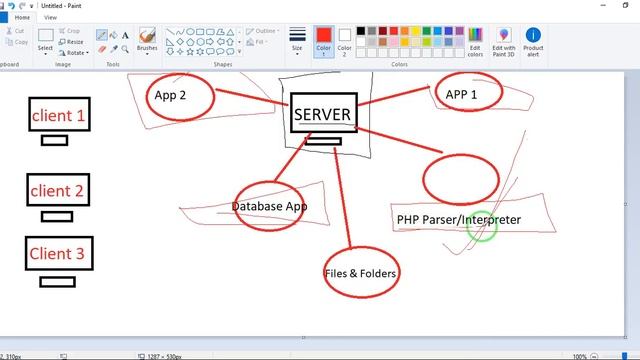Open the Edit colors dialog

click(475, 42)
